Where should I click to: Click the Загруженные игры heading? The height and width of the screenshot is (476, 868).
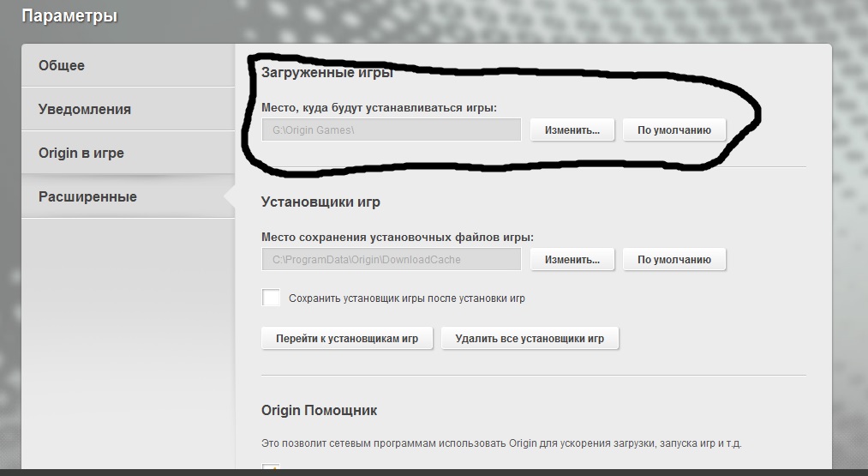coord(327,73)
